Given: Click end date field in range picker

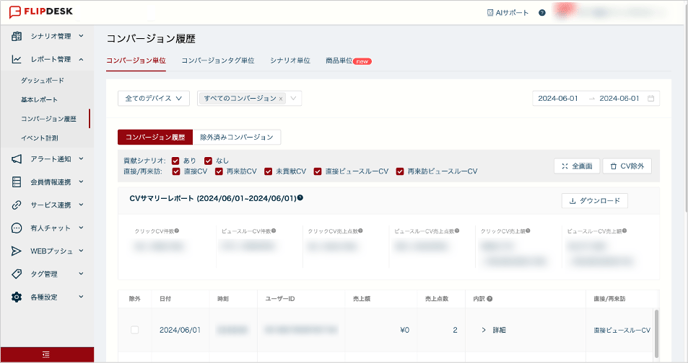Looking at the screenshot, I should [619, 98].
